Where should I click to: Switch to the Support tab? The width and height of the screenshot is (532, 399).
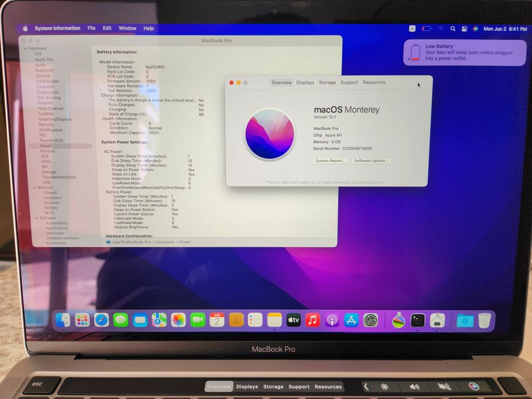pyautogui.click(x=349, y=83)
